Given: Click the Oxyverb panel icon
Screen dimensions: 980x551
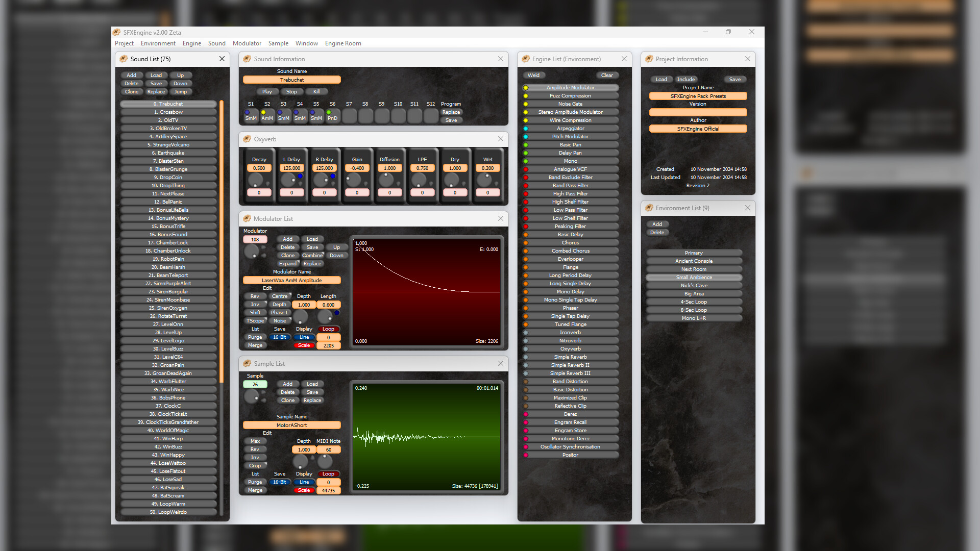Looking at the screenshot, I should point(247,139).
